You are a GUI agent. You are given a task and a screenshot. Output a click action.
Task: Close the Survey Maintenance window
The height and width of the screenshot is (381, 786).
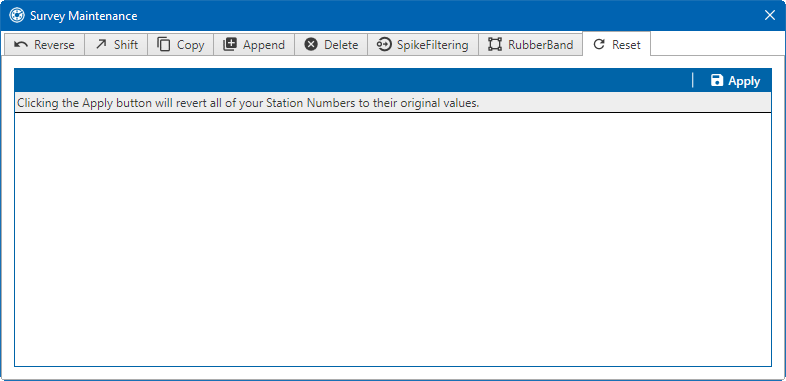tap(769, 16)
